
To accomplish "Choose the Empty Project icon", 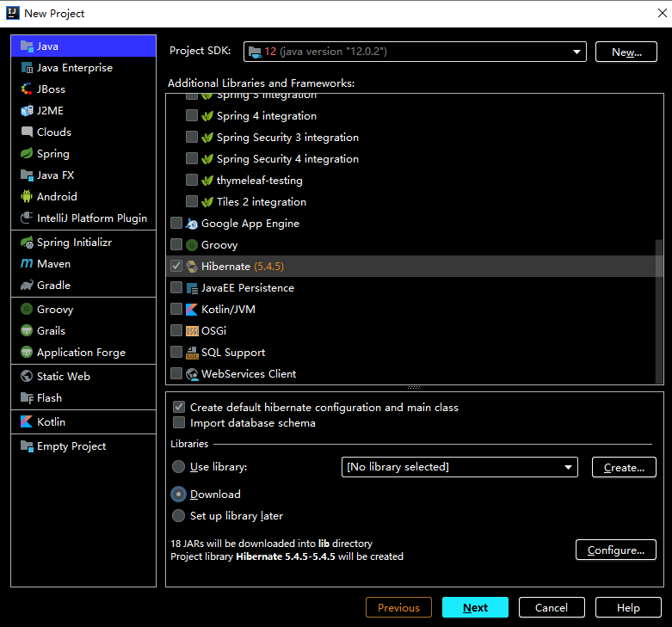I will coord(27,446).
